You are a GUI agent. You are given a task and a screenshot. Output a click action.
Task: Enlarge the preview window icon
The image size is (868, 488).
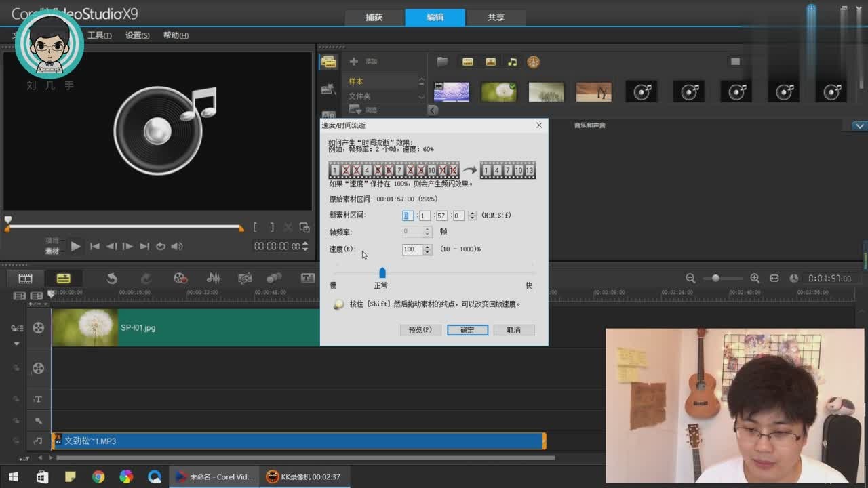304,228
